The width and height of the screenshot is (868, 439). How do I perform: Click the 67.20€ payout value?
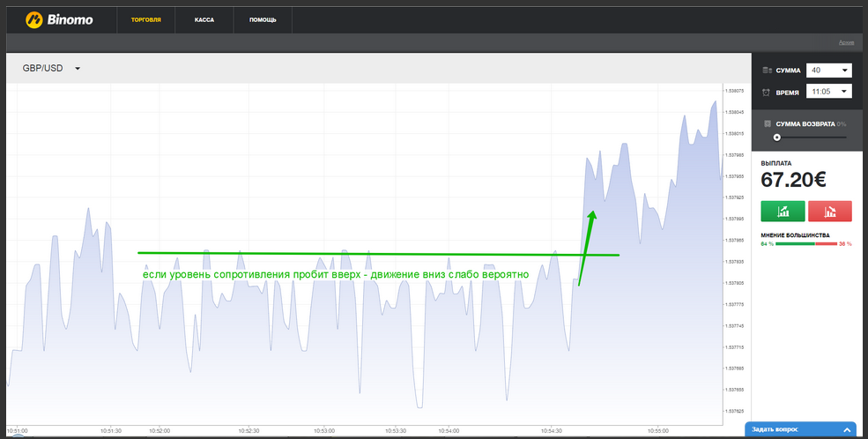click(794, 179)
